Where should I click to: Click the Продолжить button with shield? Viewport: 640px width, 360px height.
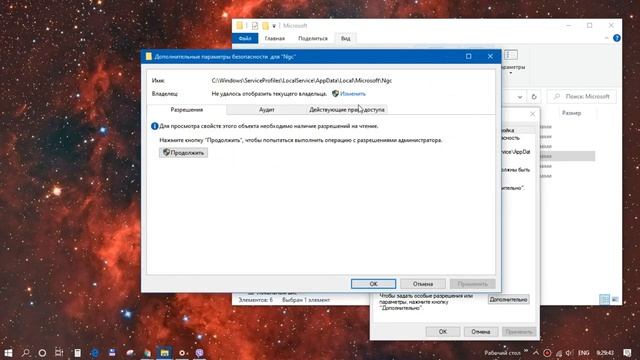[x=183, y=153]
